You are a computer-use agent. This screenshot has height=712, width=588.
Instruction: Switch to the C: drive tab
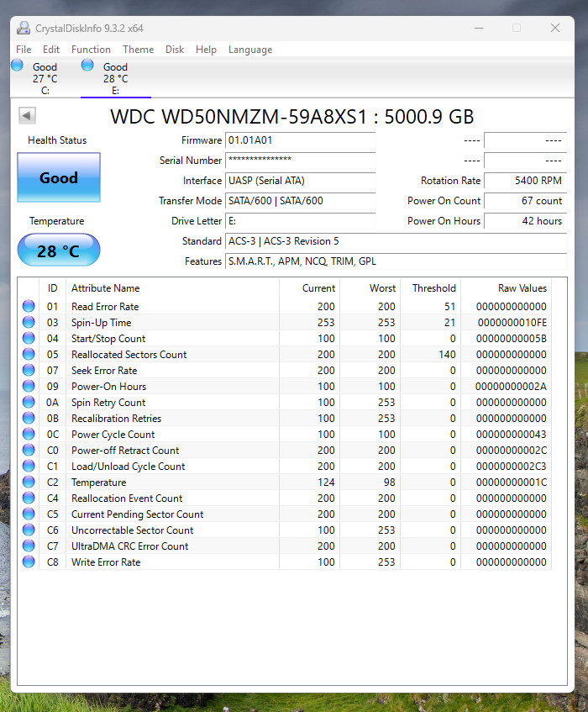coord(45,78)
